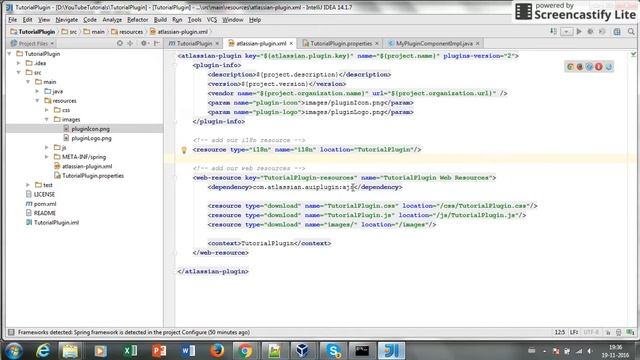
Task: Click the yellow intention light bulb
Action: coord(184,150)
